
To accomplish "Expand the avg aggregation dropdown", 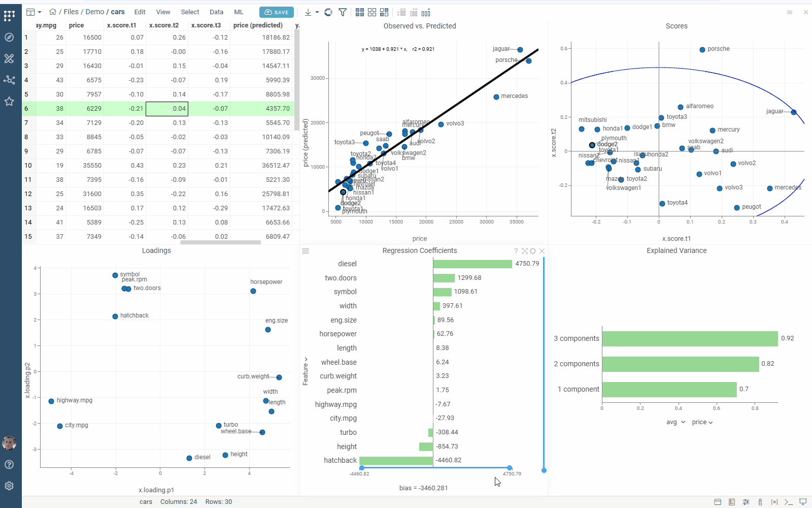I will click(675, 422).
